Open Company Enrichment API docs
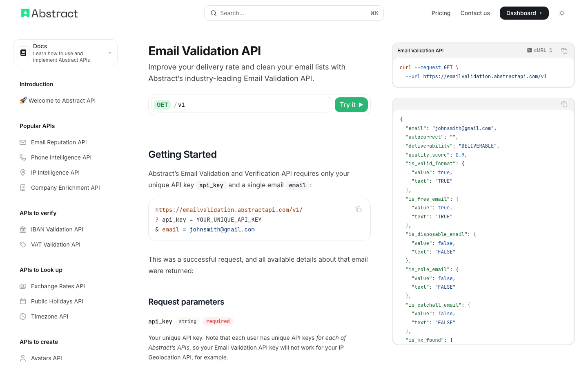Screen dimensions: 588x368 pos(65,188)
